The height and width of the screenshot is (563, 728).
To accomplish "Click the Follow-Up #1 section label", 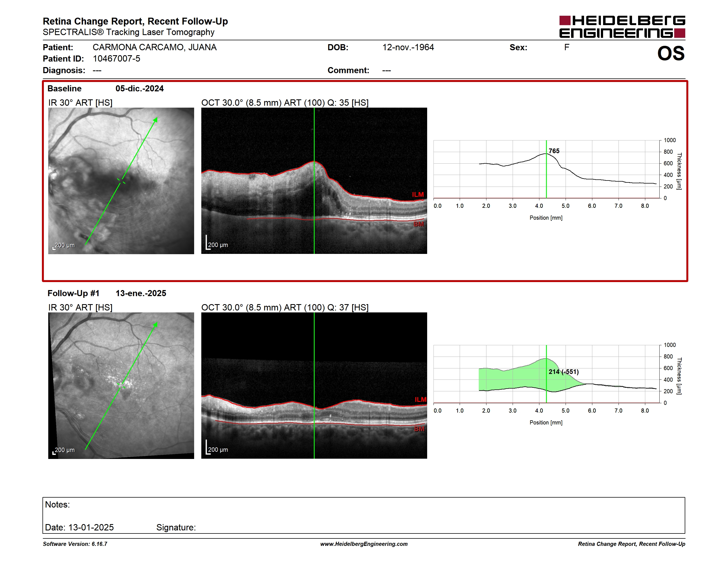I will coord(73,293).
